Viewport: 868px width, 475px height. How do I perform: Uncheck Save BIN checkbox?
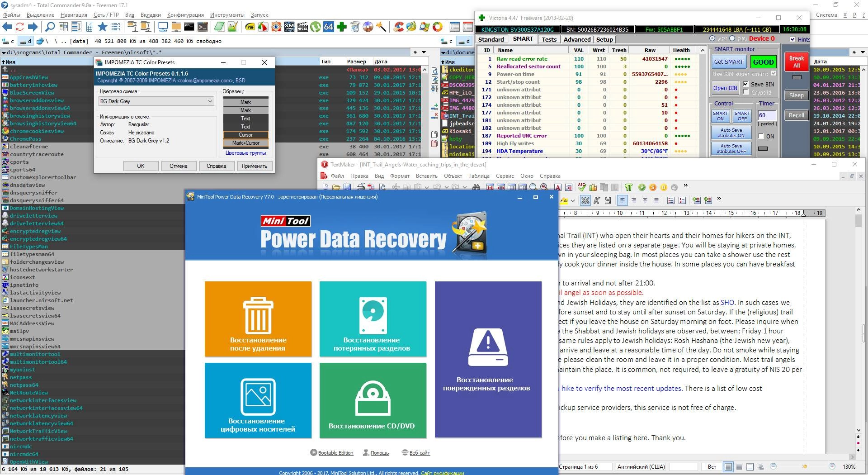746,84
